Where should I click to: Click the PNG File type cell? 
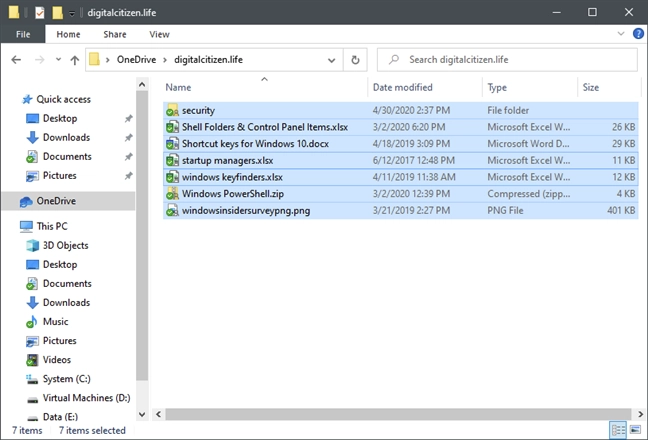(505, 210)
